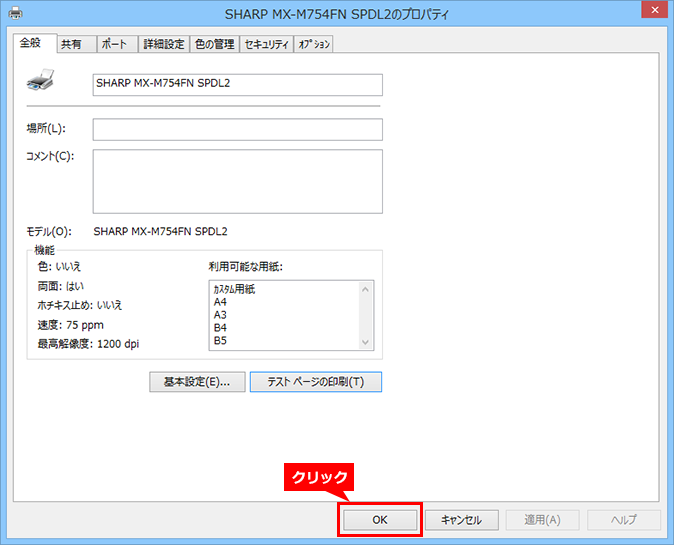The width and height of the screenshot is (674, 545).
Task: Switch to the 詳細設定 tab
Action: (164, 44)
